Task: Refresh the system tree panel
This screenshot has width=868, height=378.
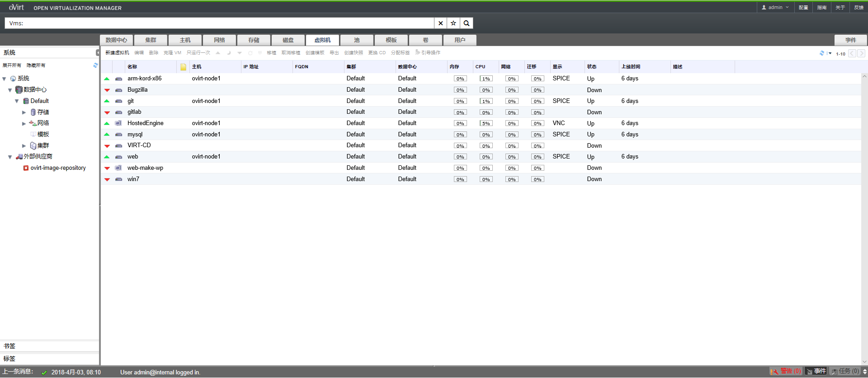Action: 95,65
